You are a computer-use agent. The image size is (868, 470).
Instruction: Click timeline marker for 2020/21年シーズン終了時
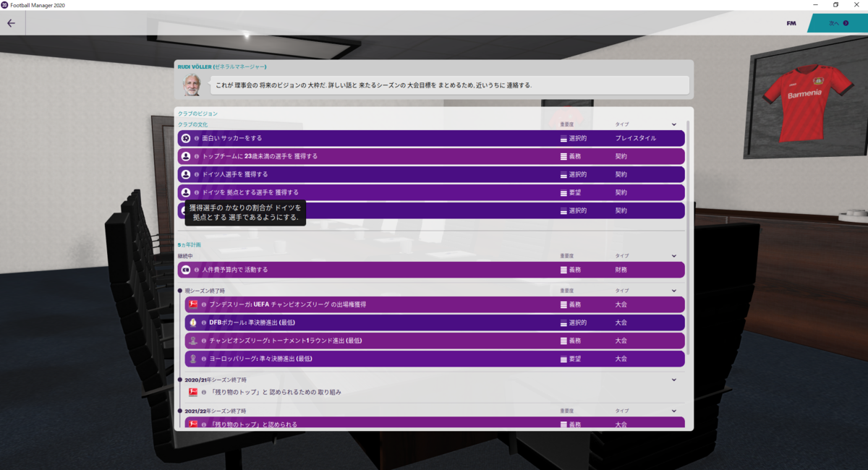[180, 380]
